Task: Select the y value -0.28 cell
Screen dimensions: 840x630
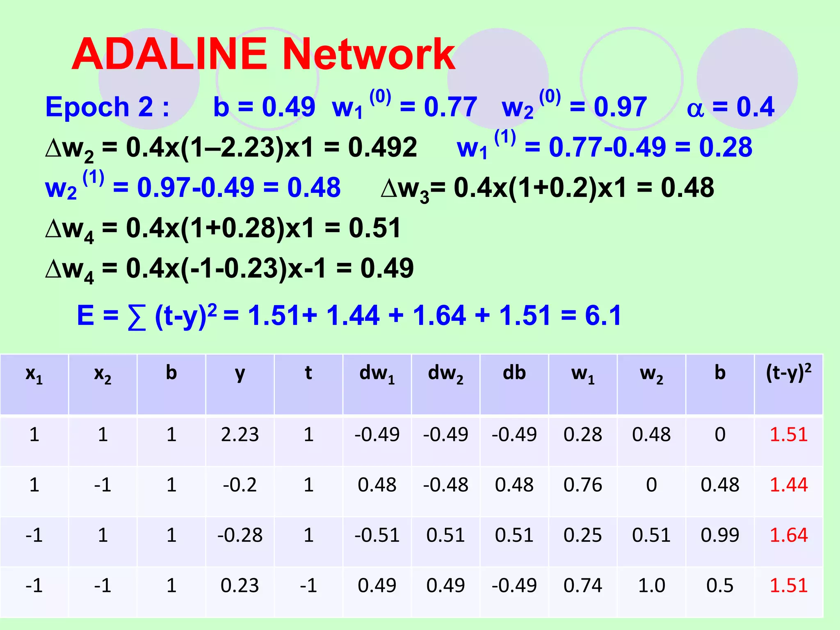Action: [x=240, y=535]
